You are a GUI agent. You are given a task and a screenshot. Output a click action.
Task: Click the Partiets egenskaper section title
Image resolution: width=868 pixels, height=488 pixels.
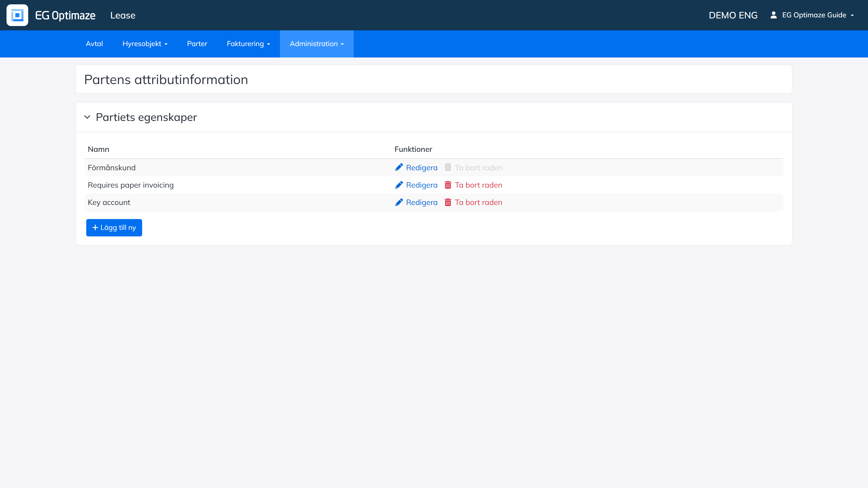coord(146,117)
